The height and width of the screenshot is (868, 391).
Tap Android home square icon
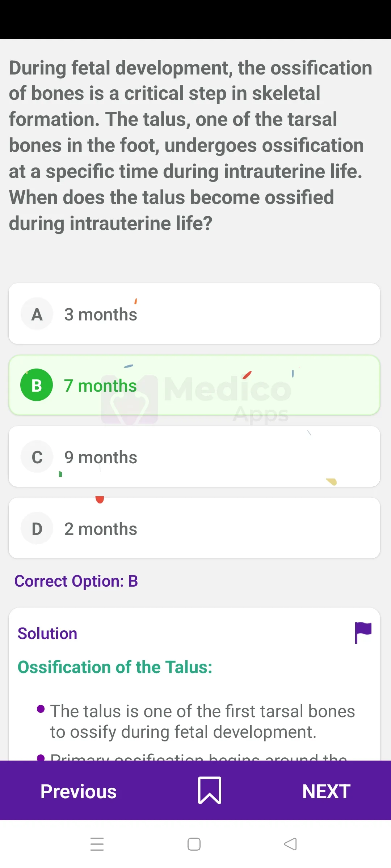[194, 844]
